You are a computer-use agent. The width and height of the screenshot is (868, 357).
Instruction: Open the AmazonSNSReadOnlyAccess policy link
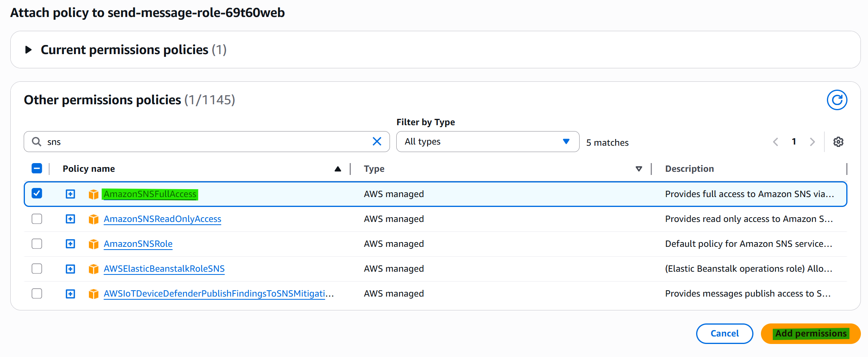point(162,219)
